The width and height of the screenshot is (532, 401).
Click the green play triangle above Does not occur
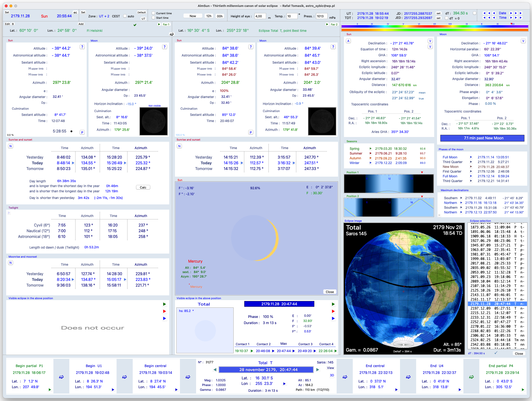click(165, 304)
